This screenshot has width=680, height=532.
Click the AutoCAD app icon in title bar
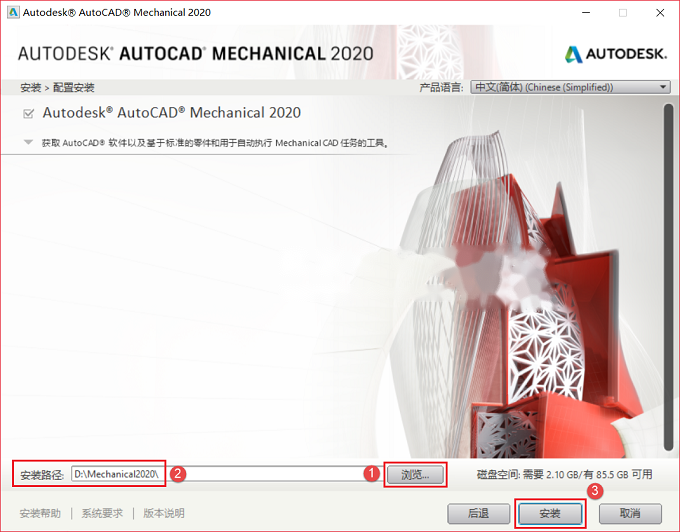tap(13, 12)
